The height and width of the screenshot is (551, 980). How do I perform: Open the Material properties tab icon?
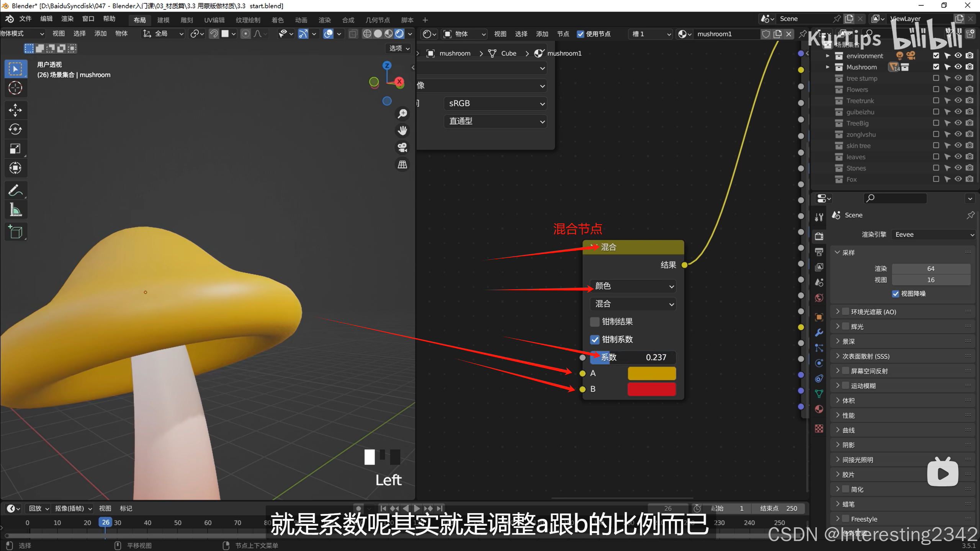click(819, 409)
